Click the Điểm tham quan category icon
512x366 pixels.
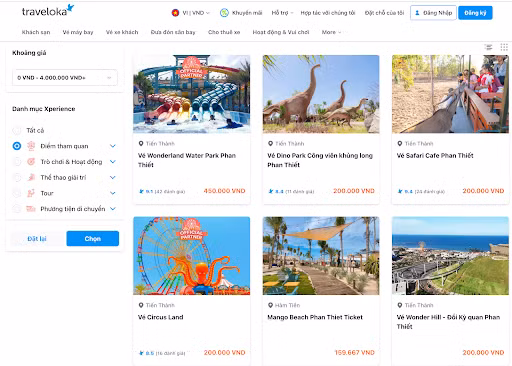pos(31,146)
